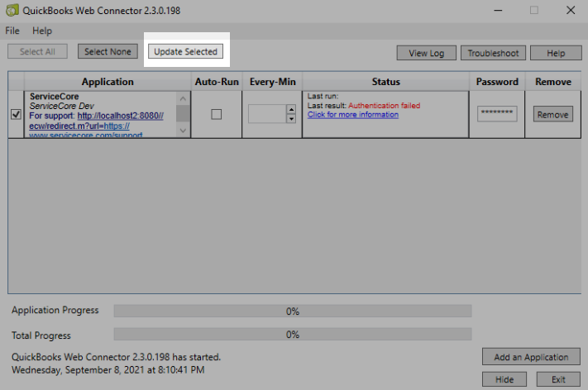Remove the ServiceCore application
Screen dimensions: 588x390
click(x=553, y=114)
